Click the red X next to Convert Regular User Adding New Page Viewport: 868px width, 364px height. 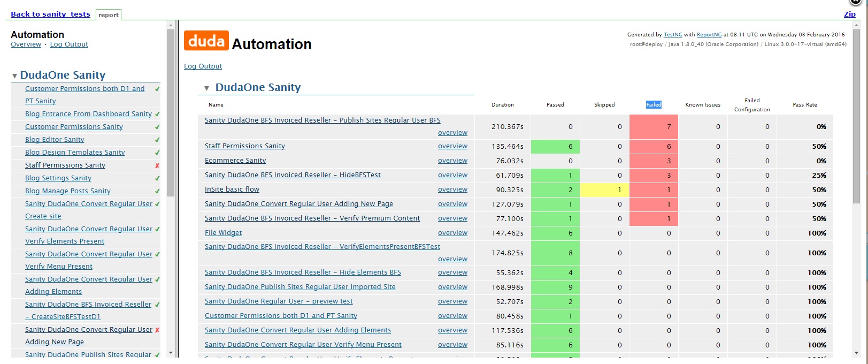(x=157, y=330)
